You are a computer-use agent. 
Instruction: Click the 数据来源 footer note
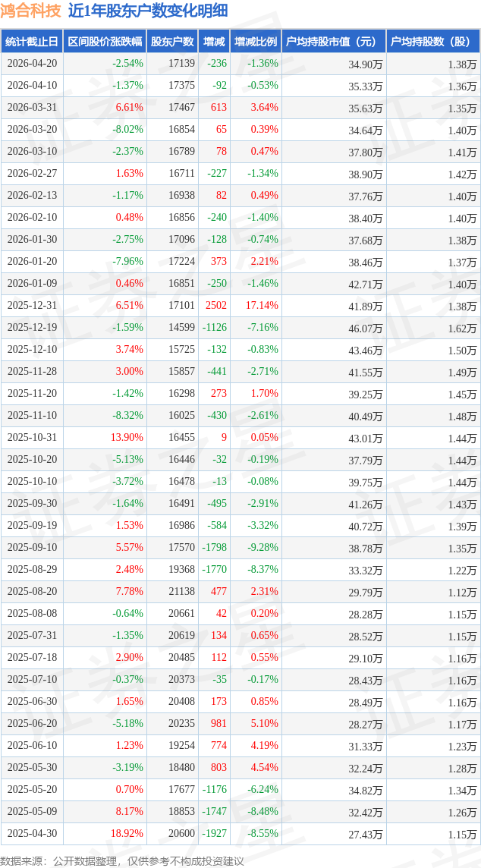coord(122,860)
